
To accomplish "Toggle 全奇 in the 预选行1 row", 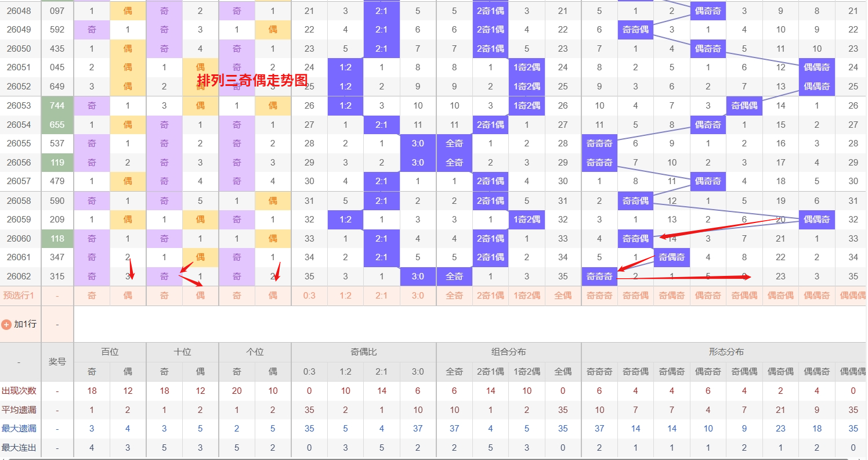I will coord(454,296).
